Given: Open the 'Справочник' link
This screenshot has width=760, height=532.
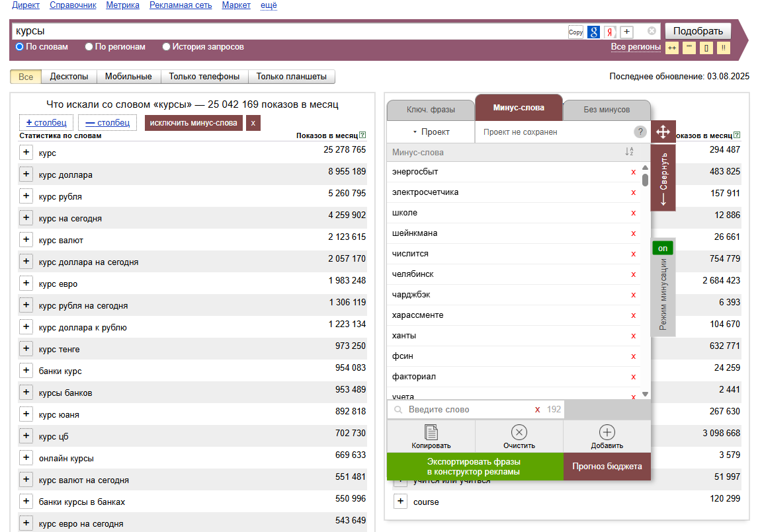Looking at the screenshot, I should [x=73, y=5].
